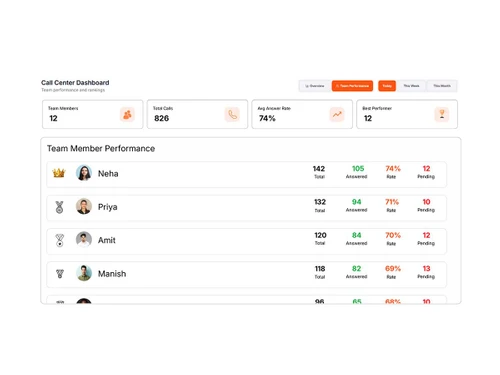
Task: Click Manish's answered count 82
Action: pos(356,269)
